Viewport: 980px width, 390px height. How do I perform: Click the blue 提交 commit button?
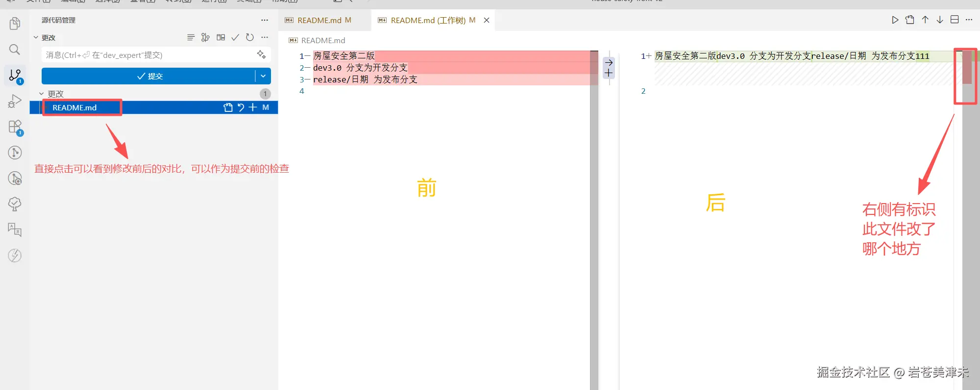point(148,76)
